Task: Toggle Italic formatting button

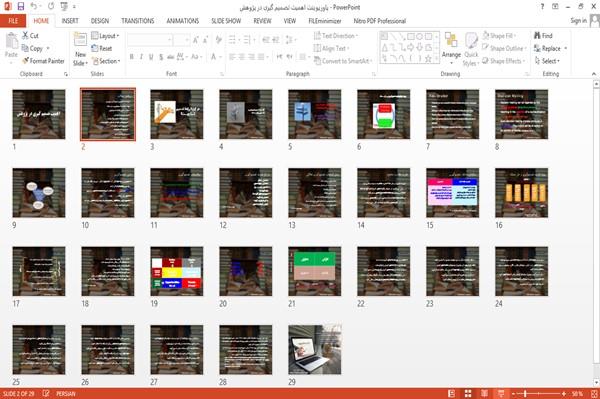Action: point(141,57)
